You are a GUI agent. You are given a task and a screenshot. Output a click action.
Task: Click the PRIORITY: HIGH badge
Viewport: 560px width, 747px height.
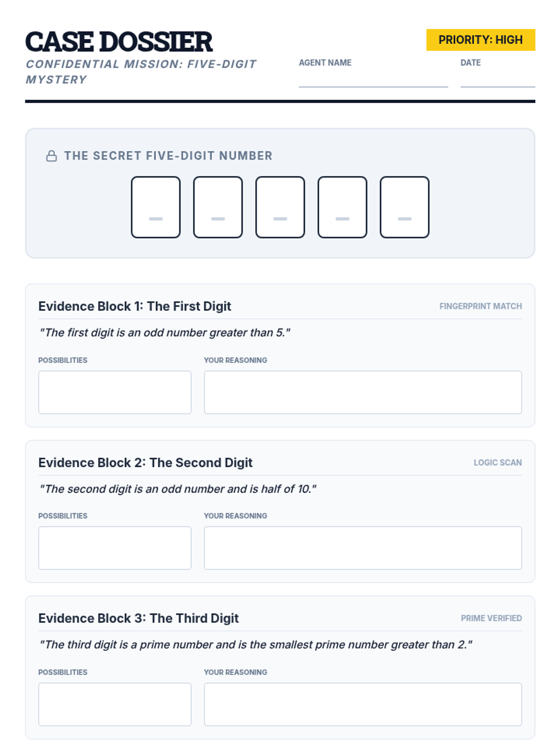coord(480,40)
